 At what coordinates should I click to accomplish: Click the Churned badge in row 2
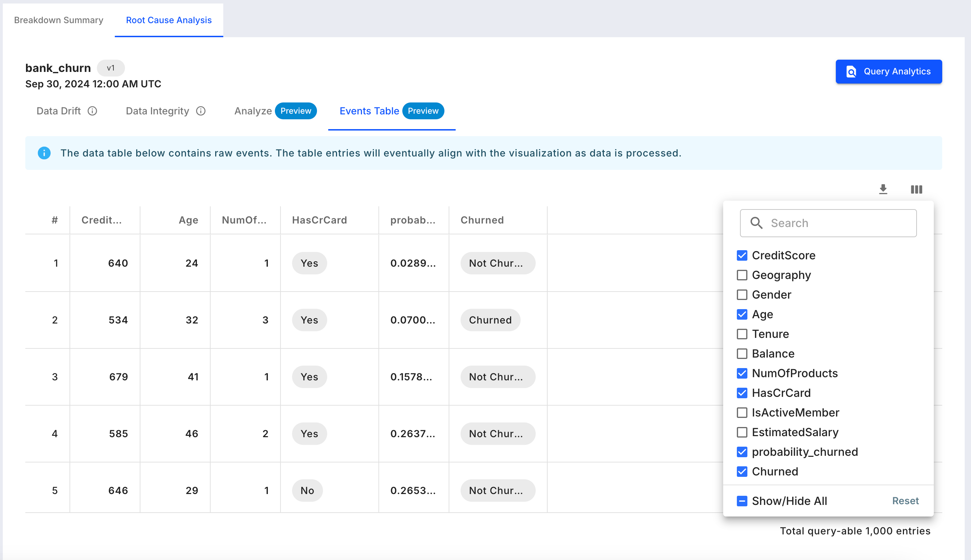coord(490,320)
